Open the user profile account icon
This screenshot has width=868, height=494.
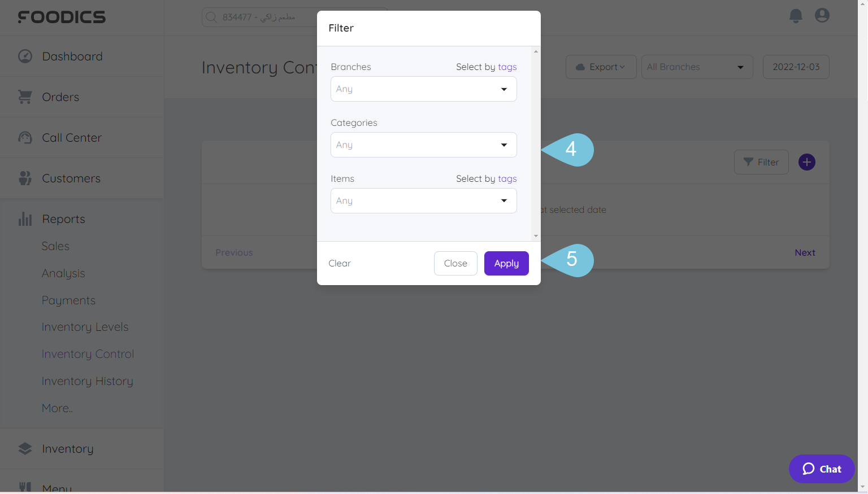click(x=821, y=16)
